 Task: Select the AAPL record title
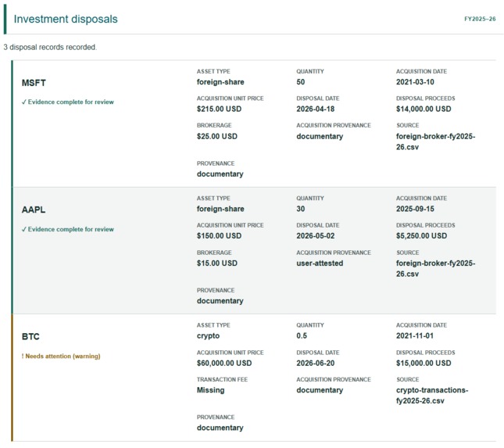click(x=34, y=210)
